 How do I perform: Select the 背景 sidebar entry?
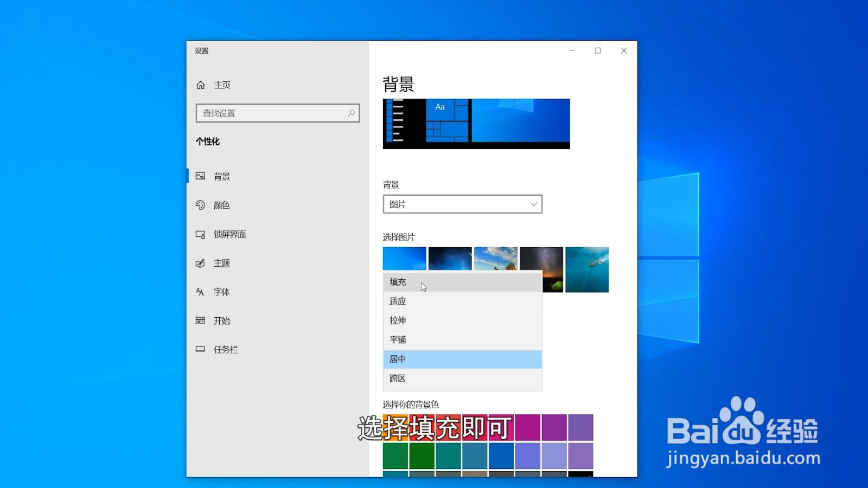tap(221, 176)
